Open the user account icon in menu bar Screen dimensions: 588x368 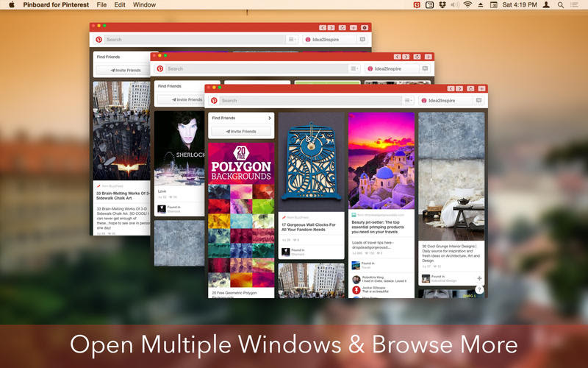[x=547, y=5]
